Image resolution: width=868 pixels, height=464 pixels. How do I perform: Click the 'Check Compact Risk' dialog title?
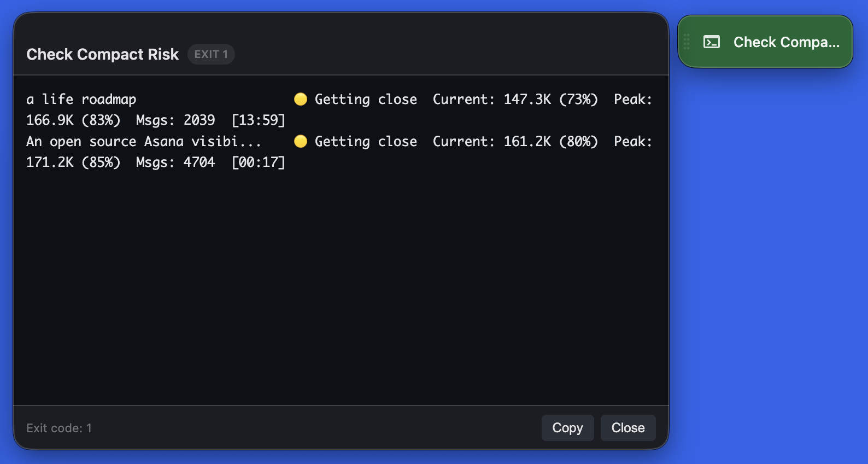[102, 54]
